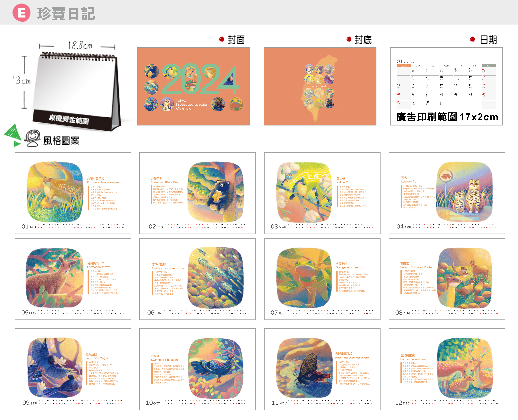Screen dimensions: 518x420
Task: Open the 2024 front cover preview
Action: tap(193, 86)
